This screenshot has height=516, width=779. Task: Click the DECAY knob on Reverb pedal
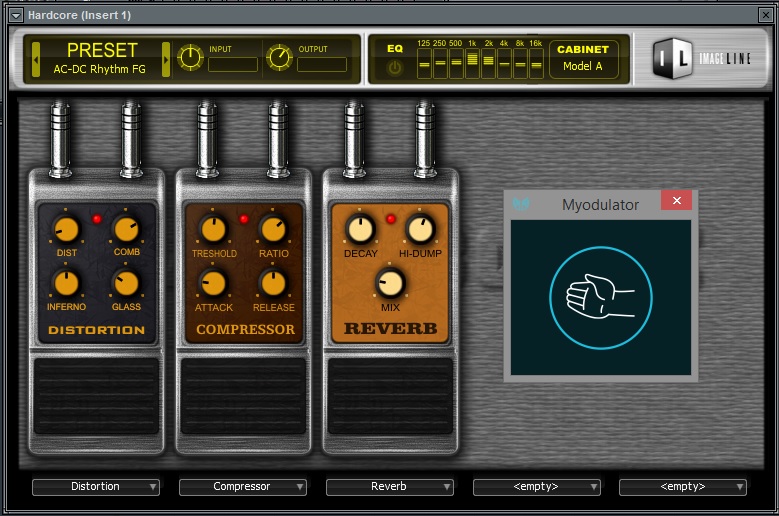coord(361,229)
